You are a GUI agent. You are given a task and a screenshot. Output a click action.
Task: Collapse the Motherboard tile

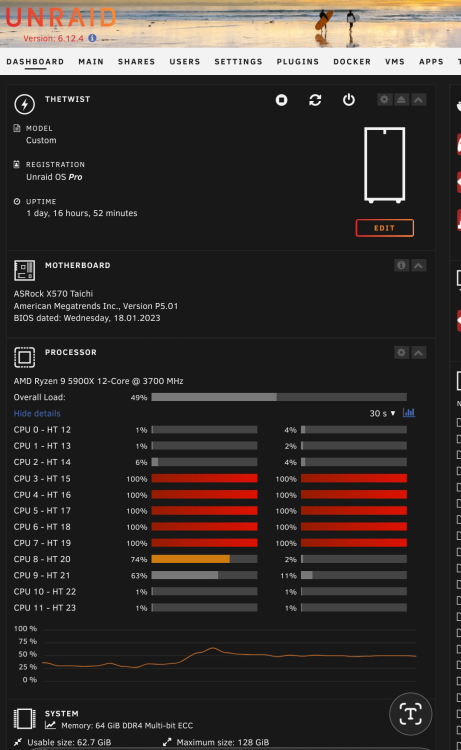click(418, 265)
